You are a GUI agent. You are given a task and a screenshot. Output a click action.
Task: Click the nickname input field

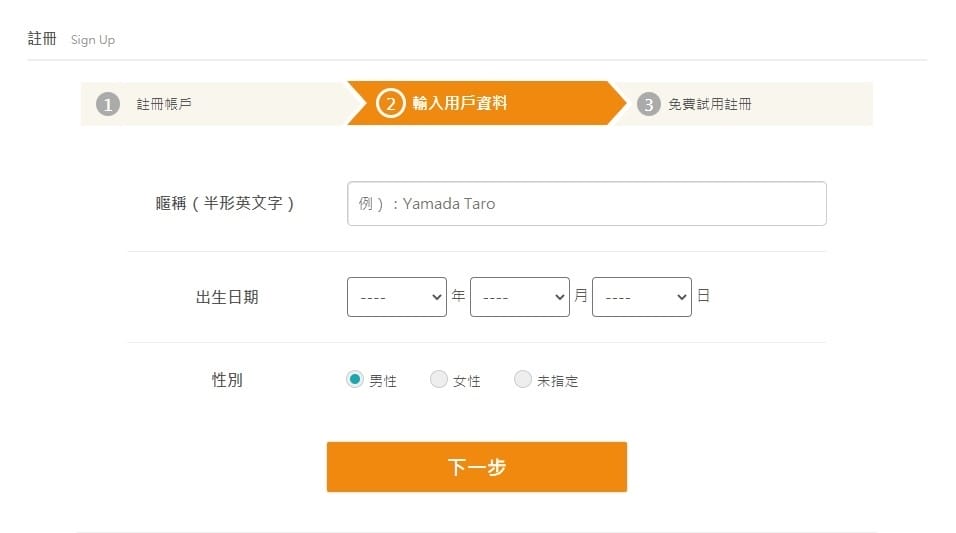tap(586, 204)
